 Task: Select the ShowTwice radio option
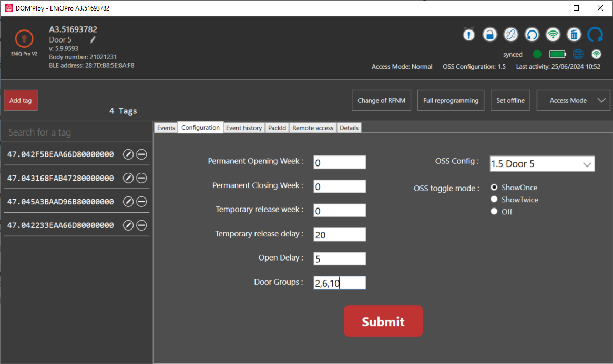click(494, 200)
